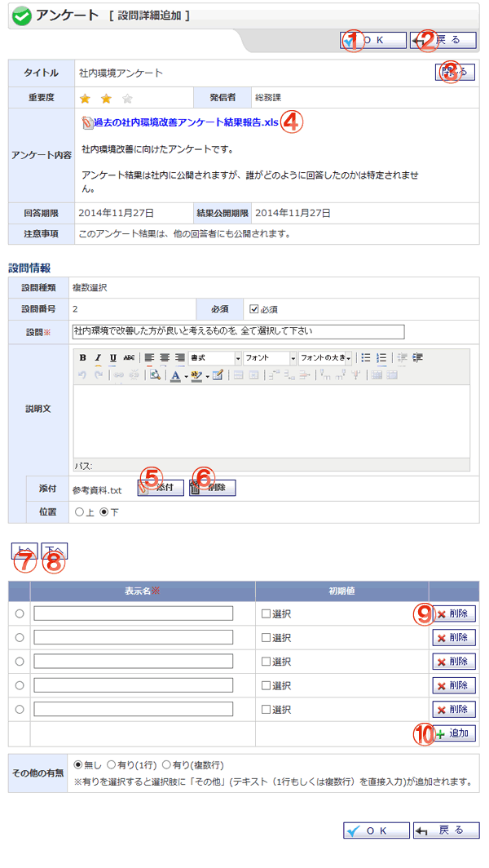Focus the 設問 question text field

pos(239,331)
